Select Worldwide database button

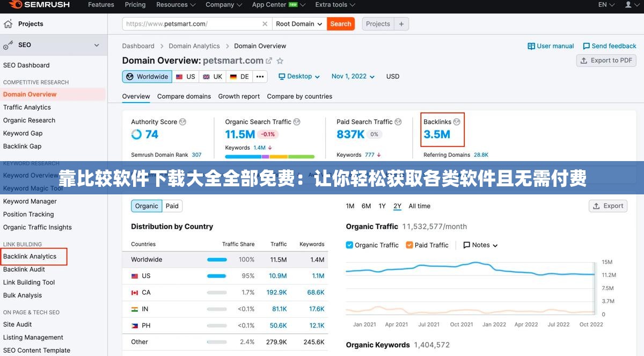pos(147,77)
